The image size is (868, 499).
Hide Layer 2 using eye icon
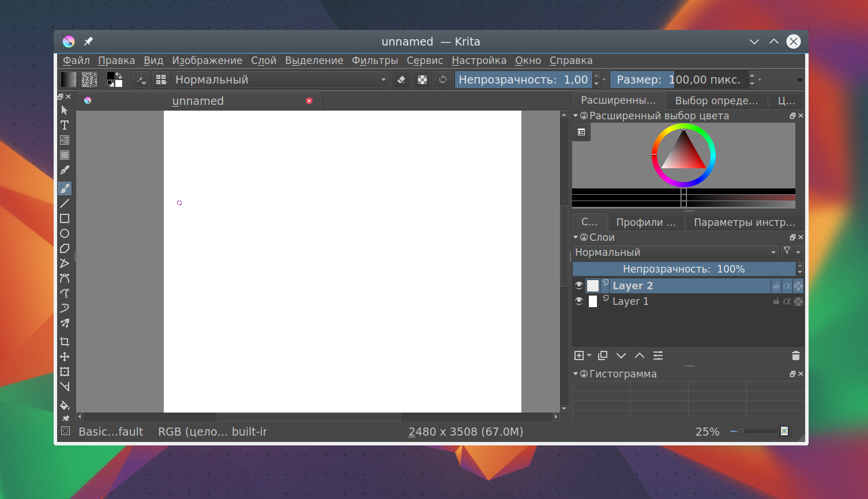(579, 285)
